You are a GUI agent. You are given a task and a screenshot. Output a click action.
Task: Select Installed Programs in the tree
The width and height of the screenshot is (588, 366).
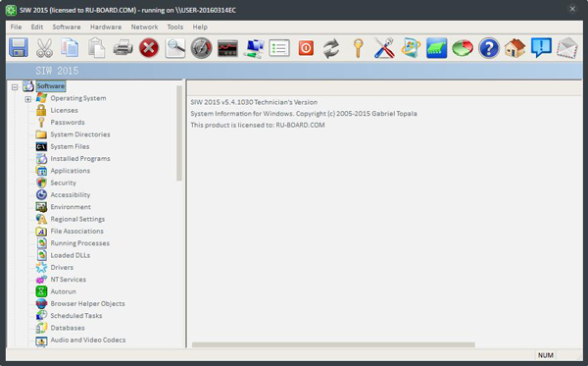[80, 158]
